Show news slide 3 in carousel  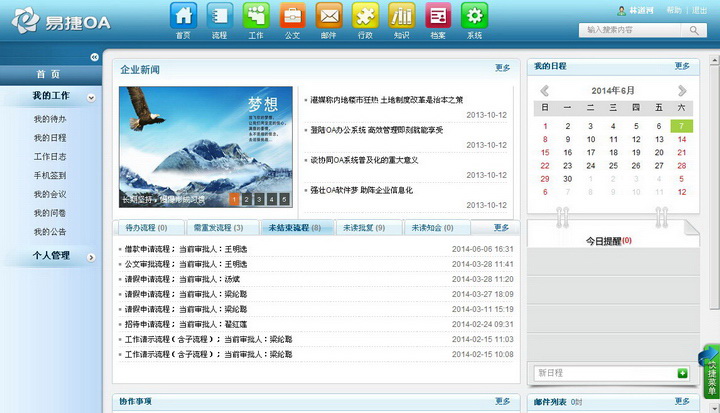pyautogui.click(x=259, y=199)
